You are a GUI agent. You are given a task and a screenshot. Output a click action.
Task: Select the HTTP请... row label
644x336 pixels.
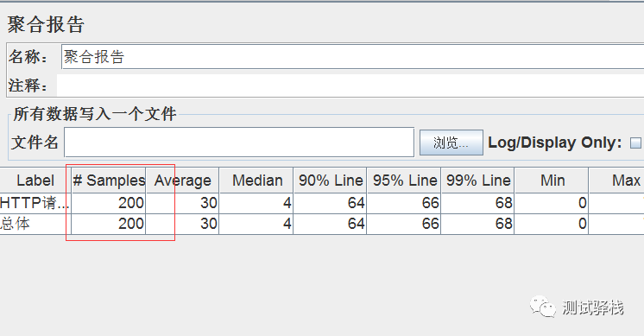pyautogui.click(x=35, y=203)
